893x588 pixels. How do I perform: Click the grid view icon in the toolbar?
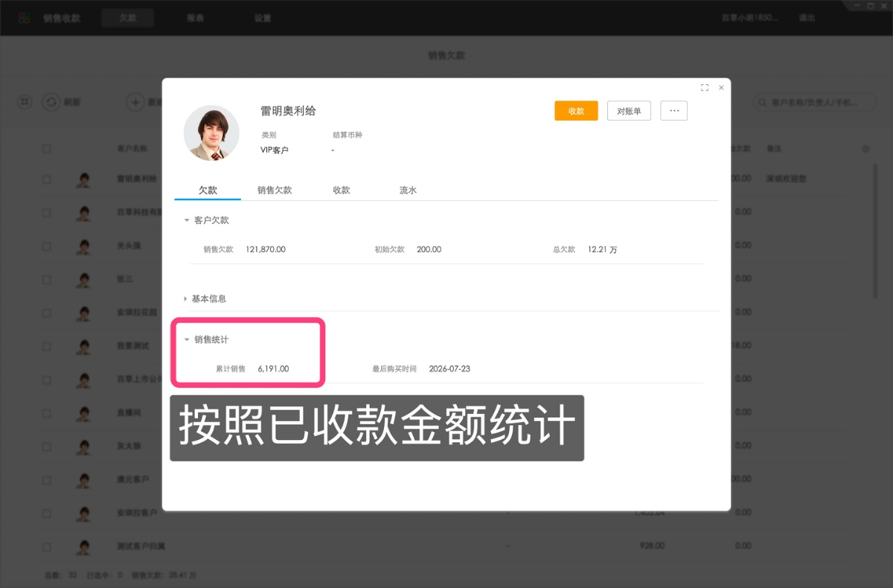[x=25, y=102]
